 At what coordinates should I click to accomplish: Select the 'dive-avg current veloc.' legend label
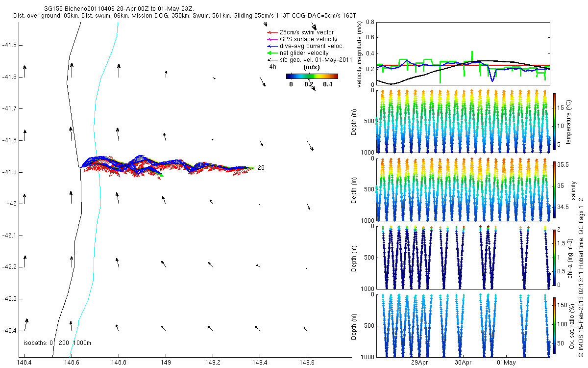[x=312, y=46]
